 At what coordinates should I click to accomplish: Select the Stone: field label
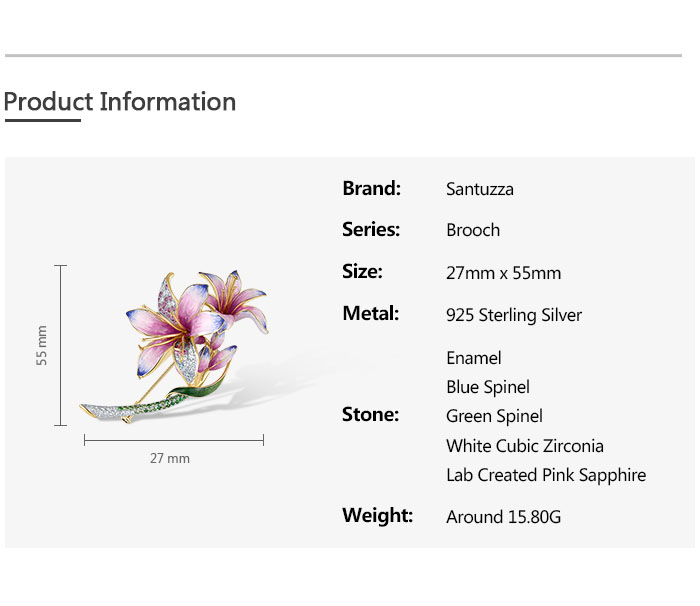click(370, 414)
